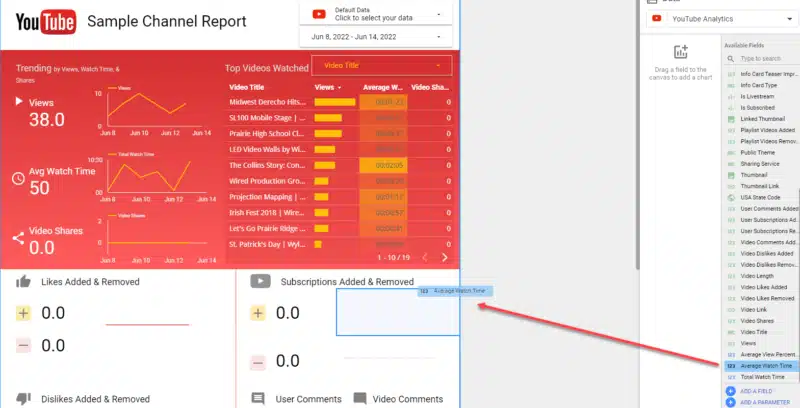800x408 pixels.
Task: Click ADD A FIELD link
Action: (756, 391)
